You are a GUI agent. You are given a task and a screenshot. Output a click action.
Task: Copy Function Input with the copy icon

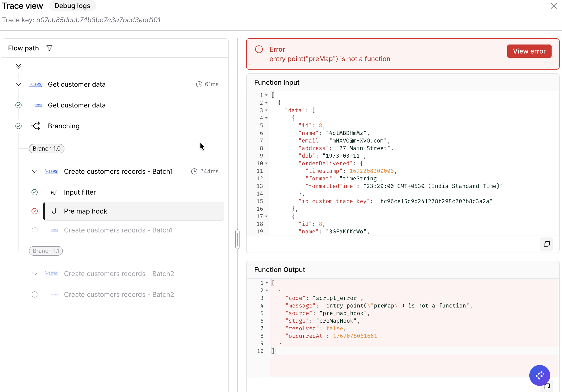click(x=547, y=244)
